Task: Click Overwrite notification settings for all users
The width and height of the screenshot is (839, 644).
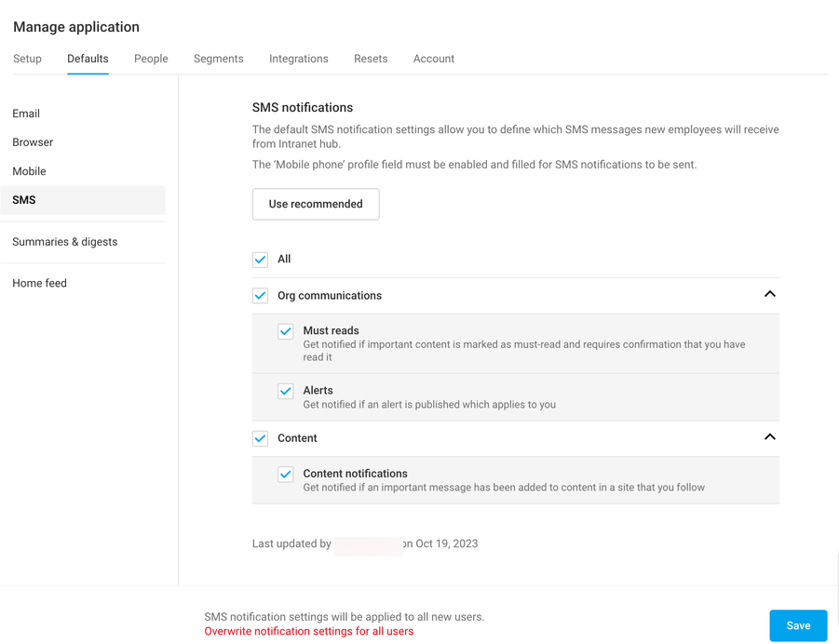Action: click(308, 631)
